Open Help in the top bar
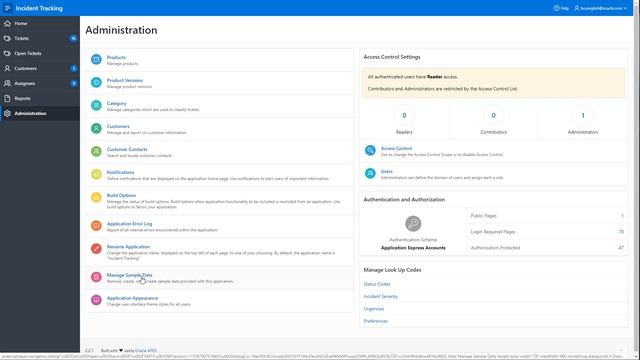The image size is (640, 360). (561, 8)
